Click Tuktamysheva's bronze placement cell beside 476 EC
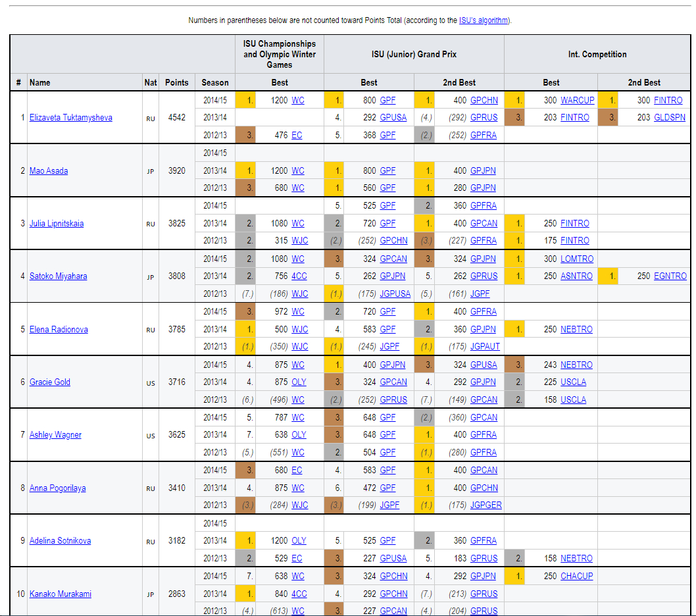 [x=245, y=135]
